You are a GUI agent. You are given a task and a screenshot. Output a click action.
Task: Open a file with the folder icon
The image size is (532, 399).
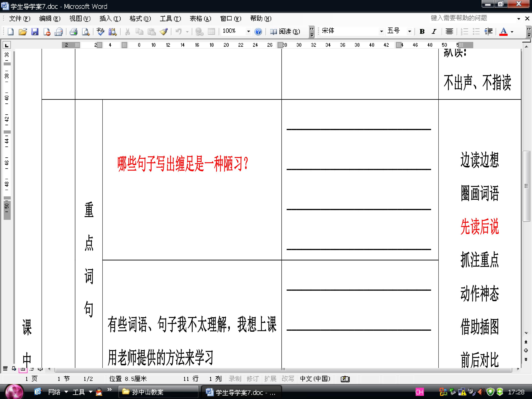click(23, 32)
